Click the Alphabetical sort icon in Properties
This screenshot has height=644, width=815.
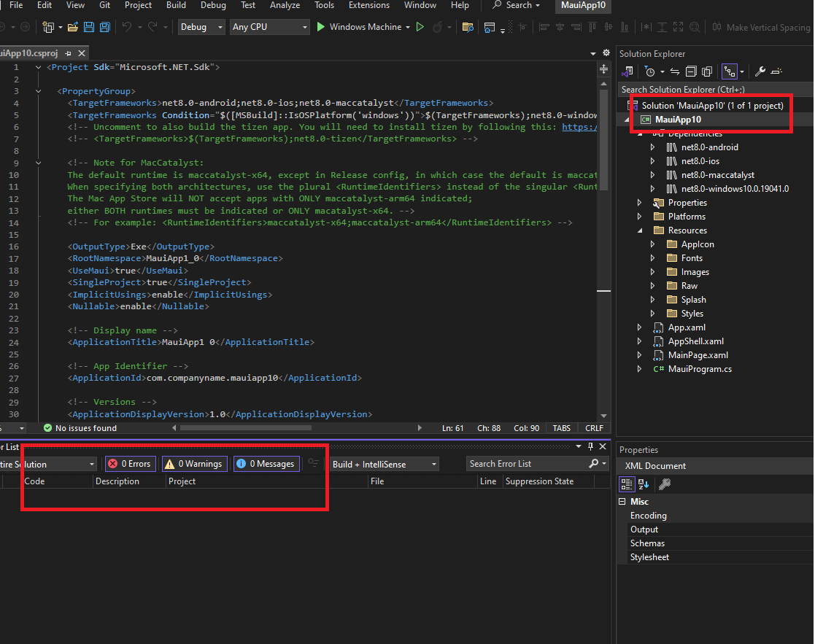tap(644, 484)
